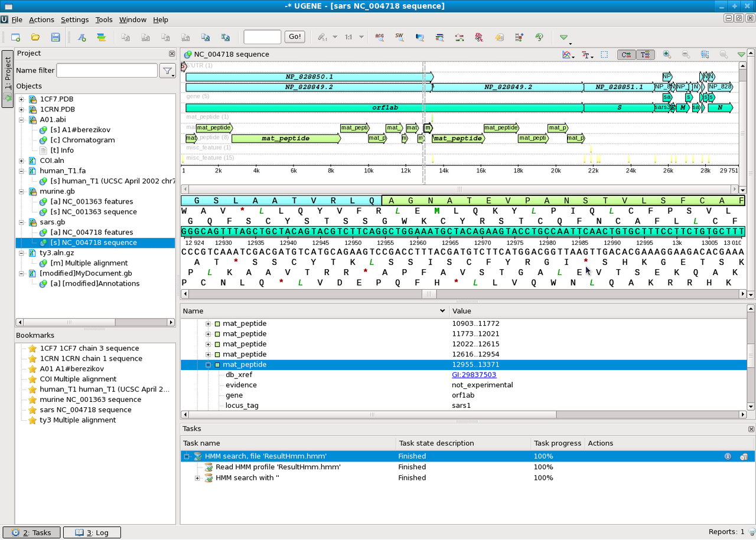Image resolution: width=756 pixels, height=540 pixels.
Task: Click the task cancel icon for HMM search
Action: (744, 456)
